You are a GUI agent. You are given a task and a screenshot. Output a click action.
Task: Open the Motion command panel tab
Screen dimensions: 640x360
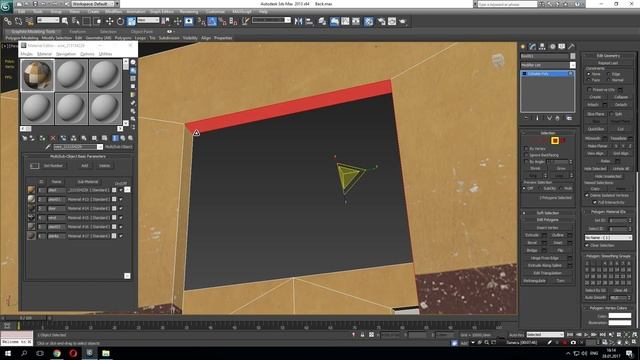coord(552,47)
